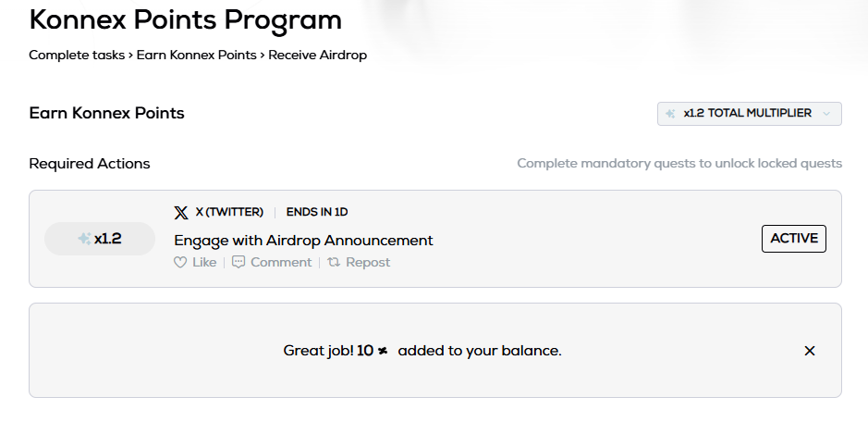Click the sparkle icon beside TOTAL MULTIPLIER
868x422 pixels.
(671, 114)
